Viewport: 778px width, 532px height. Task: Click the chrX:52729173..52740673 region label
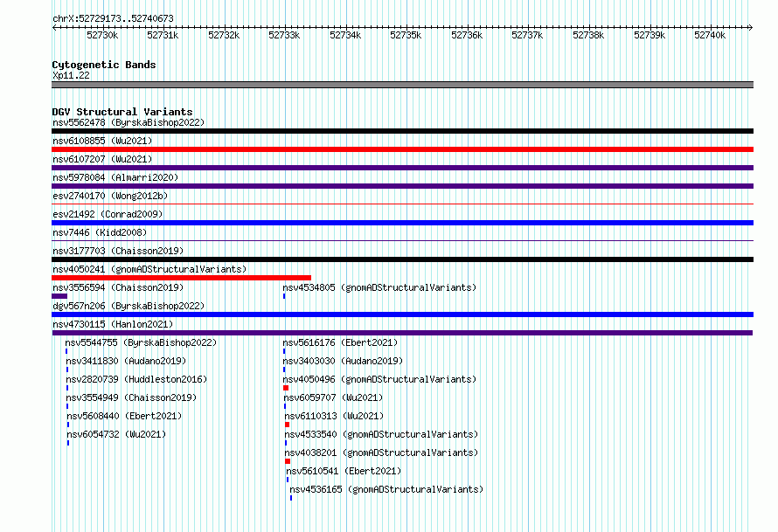pos(113,19)
